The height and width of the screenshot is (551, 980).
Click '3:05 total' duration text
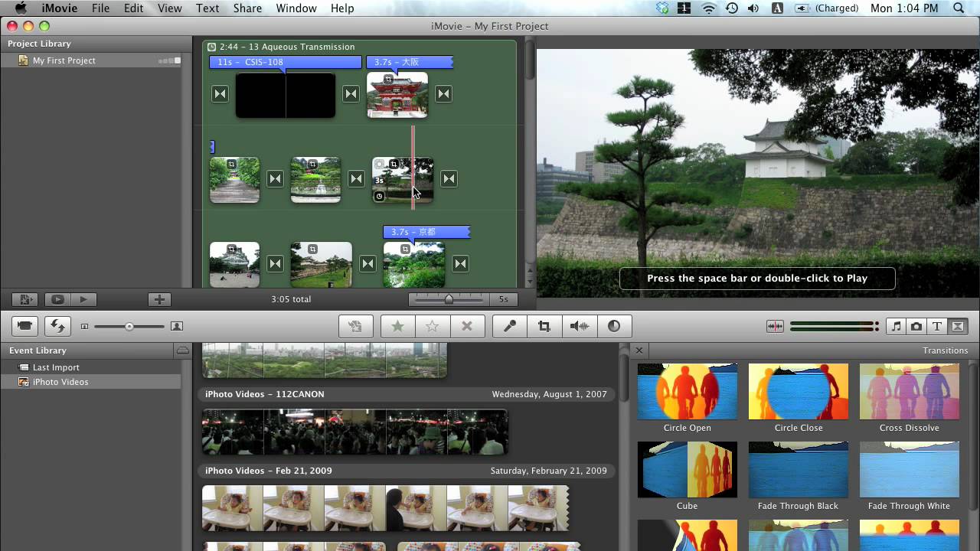291,299
